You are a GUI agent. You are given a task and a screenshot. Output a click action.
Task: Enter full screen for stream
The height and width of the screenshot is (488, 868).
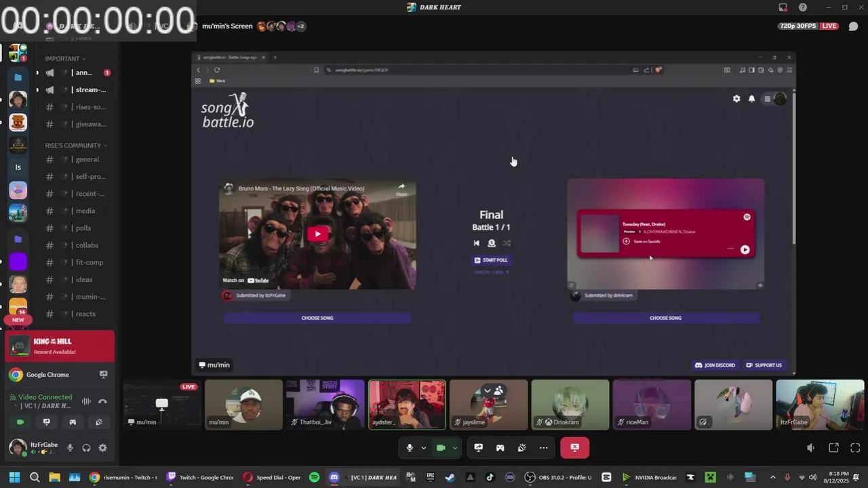(x=855, y=448)
